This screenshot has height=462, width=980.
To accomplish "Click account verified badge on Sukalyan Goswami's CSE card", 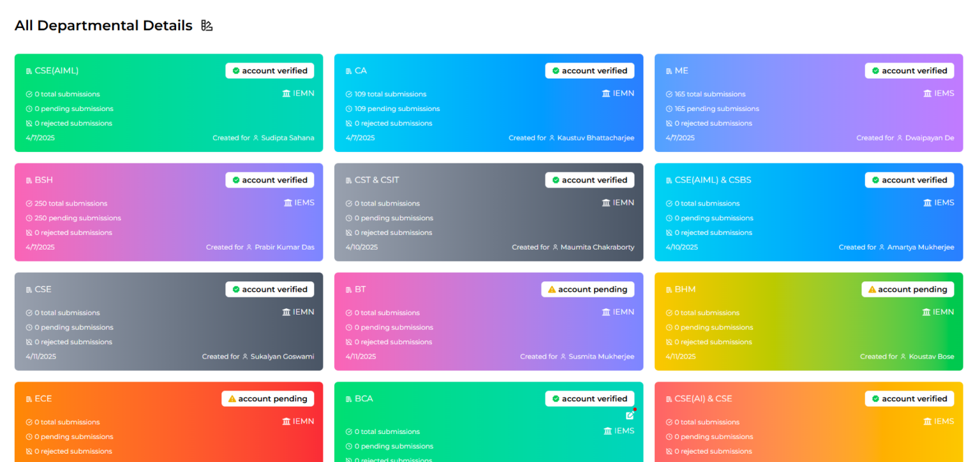I will [x=270, y=290].
